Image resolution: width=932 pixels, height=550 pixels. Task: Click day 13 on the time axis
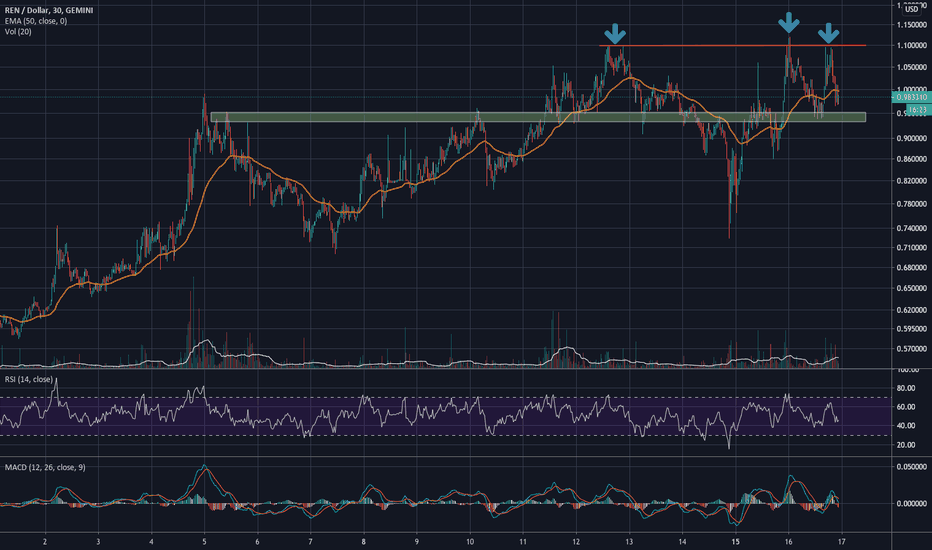[629, 542]
